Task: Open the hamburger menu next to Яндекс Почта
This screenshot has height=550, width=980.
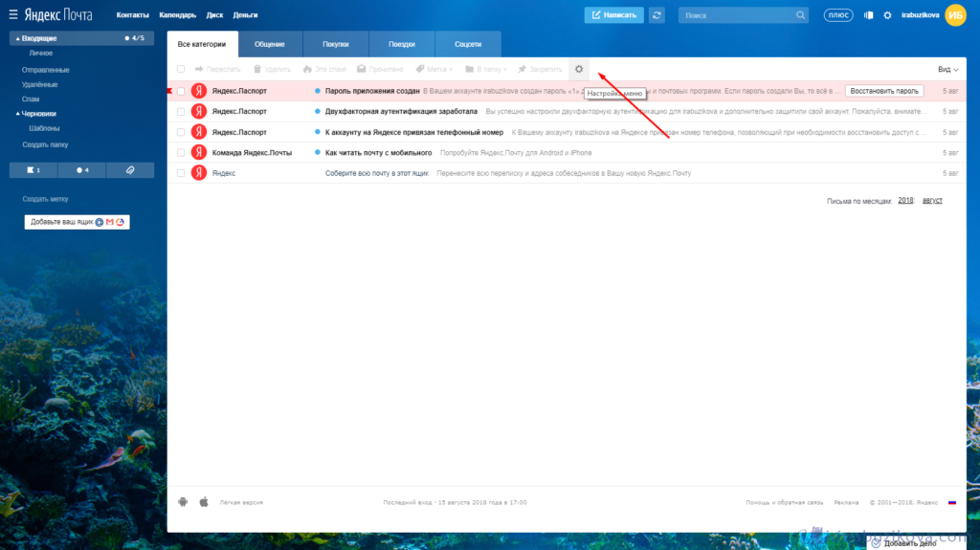Action: (x=13, y=15)
